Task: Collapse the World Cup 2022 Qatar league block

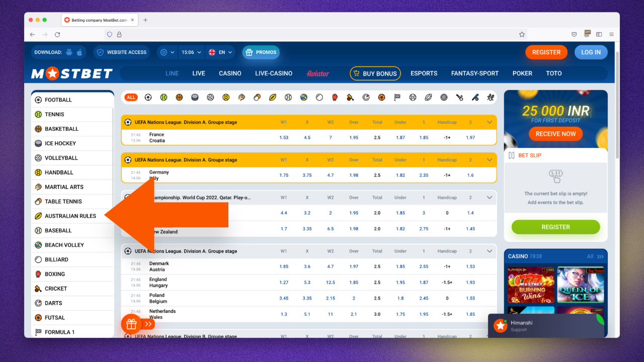Action: [x=490, y=198]
